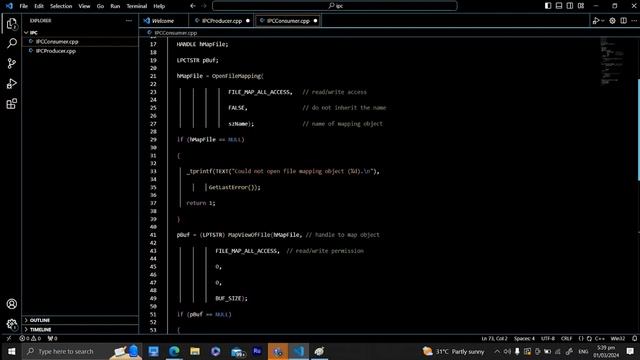Click the ports indicator in status bar
Screen dimensions: 640x360
pos(52,338)
